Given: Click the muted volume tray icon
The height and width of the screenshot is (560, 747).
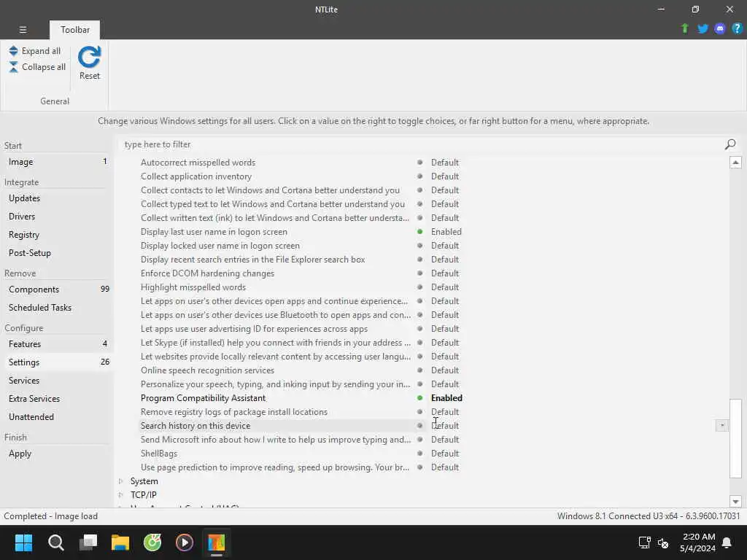Looking at the screenshot, I should pyautogui.click(x=662, y=542).
